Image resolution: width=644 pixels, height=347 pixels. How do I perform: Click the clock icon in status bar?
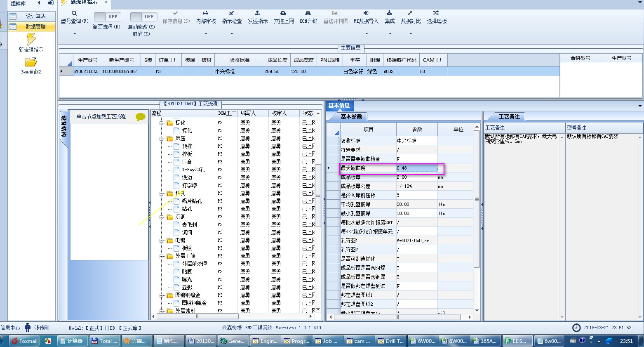pyautogui.click(x=576, y=328)
